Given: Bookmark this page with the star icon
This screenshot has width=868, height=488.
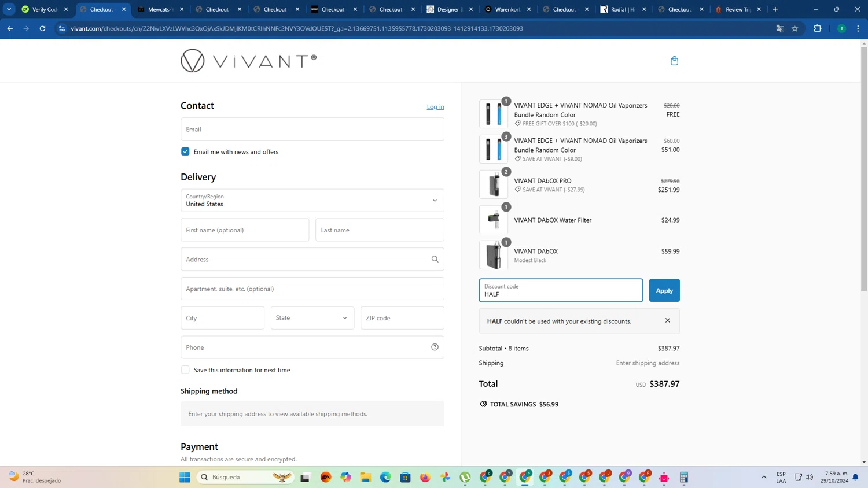Looking at the screenshot, I should point(795,28).
